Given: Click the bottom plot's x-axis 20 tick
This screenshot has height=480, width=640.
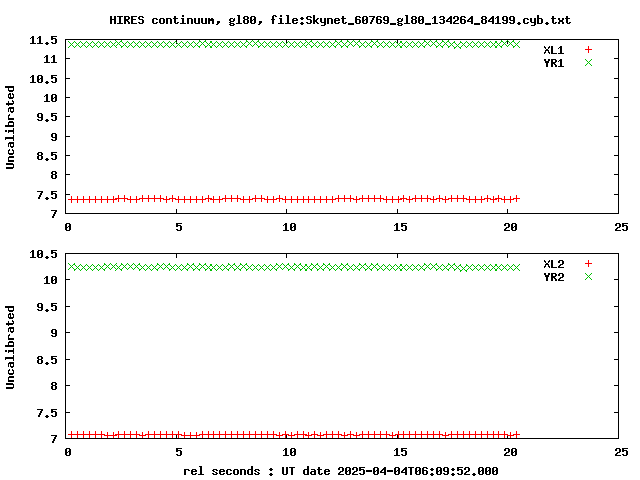Looking at the screenshot, I should (x=510, y=452).
